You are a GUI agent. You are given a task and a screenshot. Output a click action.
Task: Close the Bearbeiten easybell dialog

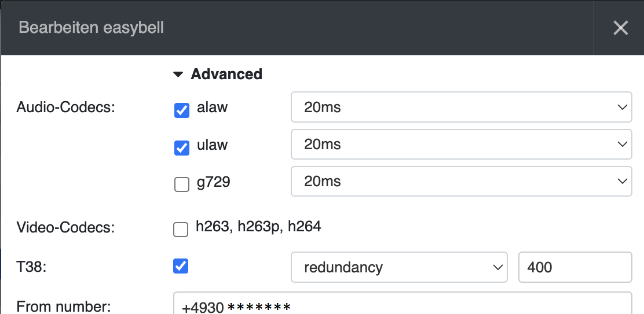point(620,28)
